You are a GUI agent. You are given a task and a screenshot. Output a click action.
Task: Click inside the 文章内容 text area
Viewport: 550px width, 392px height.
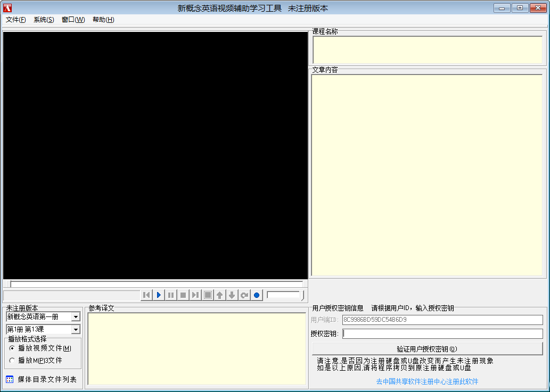[427, 175]
